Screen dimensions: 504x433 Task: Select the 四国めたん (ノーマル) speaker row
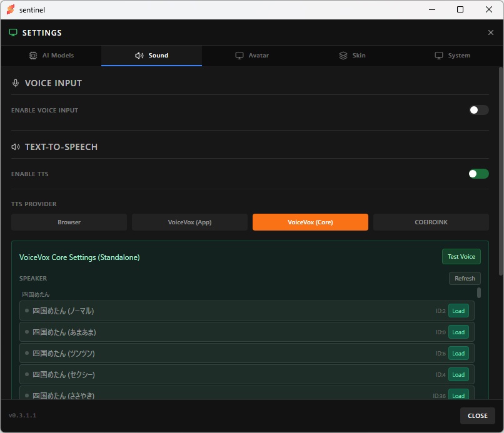[247, 311]
